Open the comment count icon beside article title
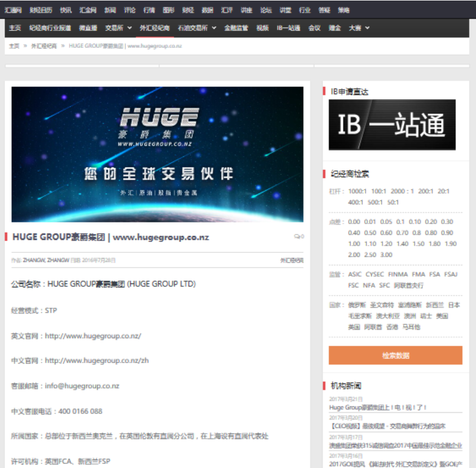This screenshot has height=468, width=476. pyautogui.click(x=299, y=237)
